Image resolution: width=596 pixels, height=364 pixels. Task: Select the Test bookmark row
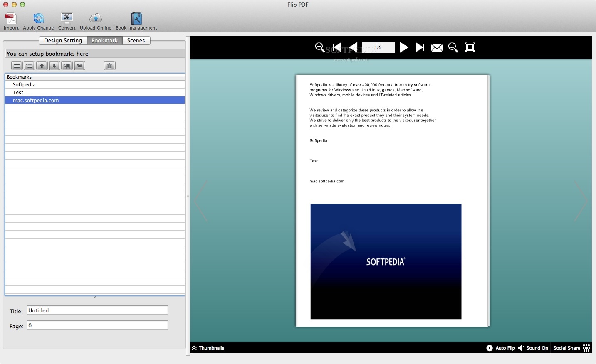coord(95,92)
